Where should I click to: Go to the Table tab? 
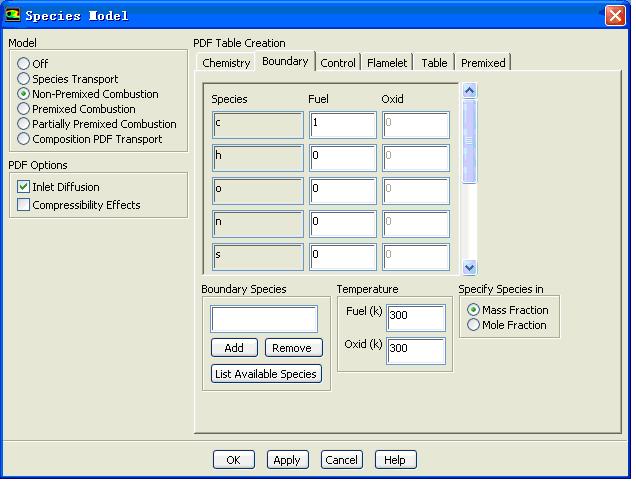(x=434, y=63)
